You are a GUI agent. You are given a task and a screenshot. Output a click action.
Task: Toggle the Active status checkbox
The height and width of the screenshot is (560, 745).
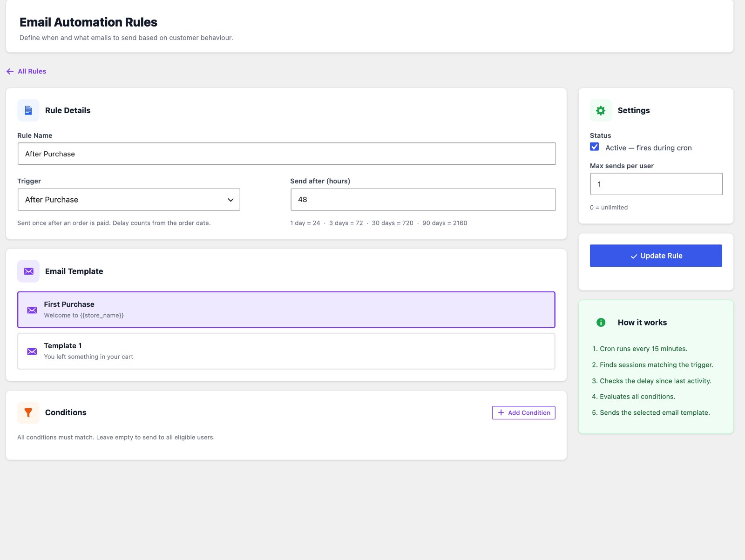595,147
